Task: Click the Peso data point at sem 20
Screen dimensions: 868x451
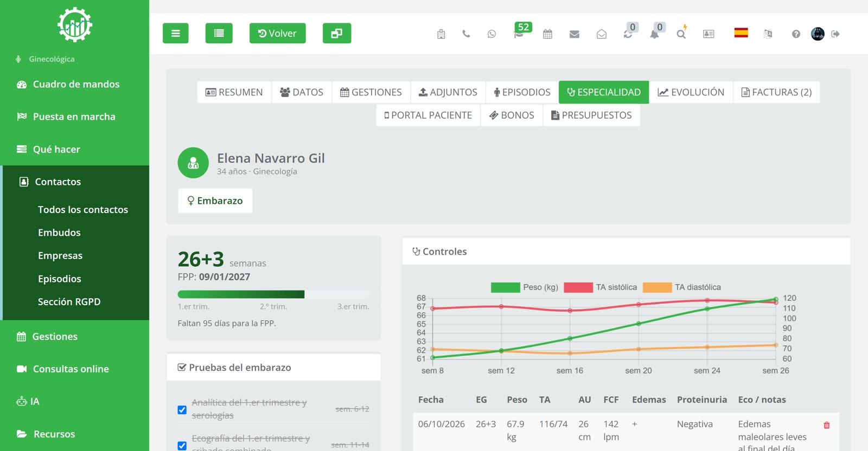Action: click(639, 324)
